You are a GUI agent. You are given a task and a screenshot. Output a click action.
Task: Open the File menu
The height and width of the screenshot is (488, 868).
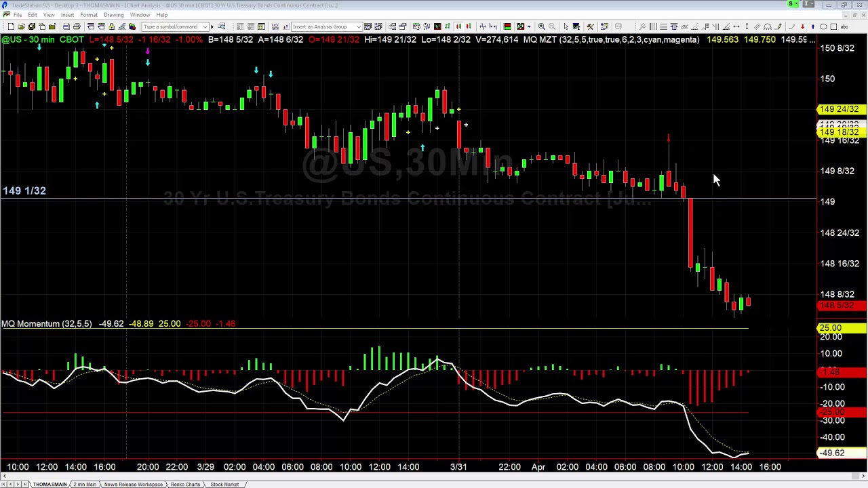click(x=17, y=15)
